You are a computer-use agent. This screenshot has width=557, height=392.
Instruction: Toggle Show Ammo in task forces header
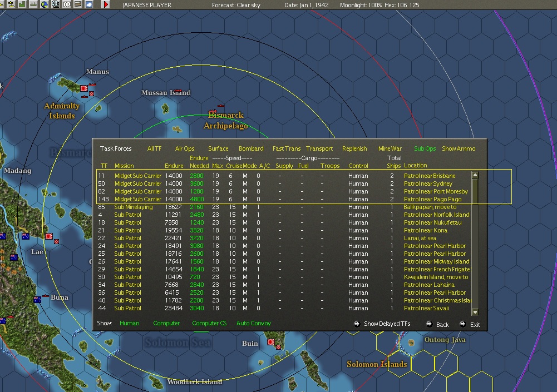tap(459, 148)
